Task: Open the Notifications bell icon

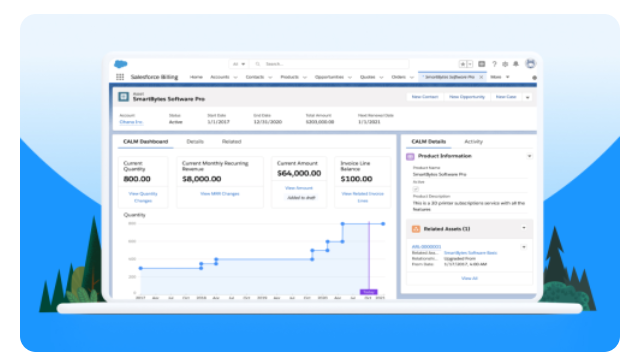Action: (516, 64)
